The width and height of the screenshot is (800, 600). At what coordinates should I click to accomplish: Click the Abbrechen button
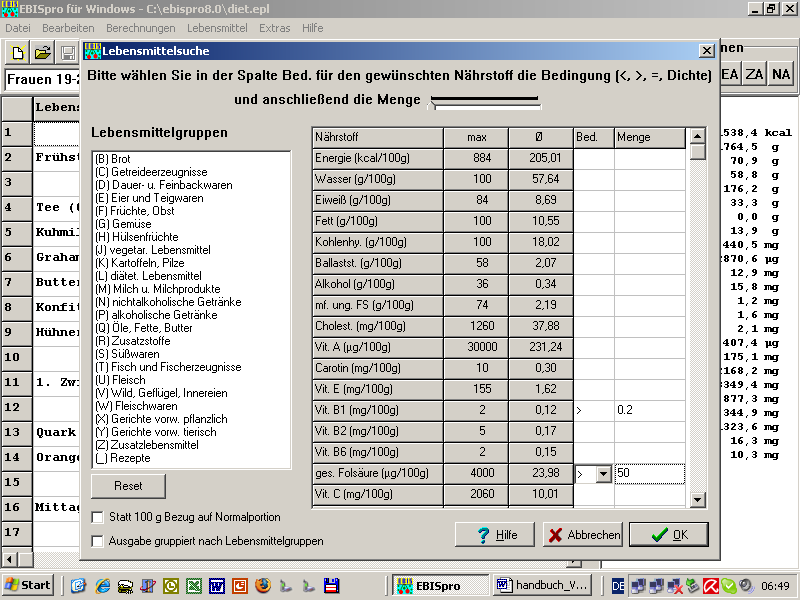point(582,535)
